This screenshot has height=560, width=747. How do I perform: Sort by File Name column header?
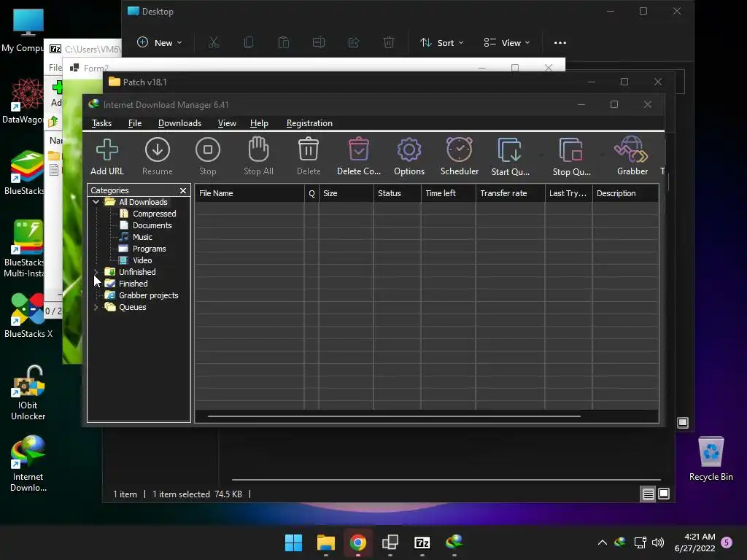click(249, 193)
